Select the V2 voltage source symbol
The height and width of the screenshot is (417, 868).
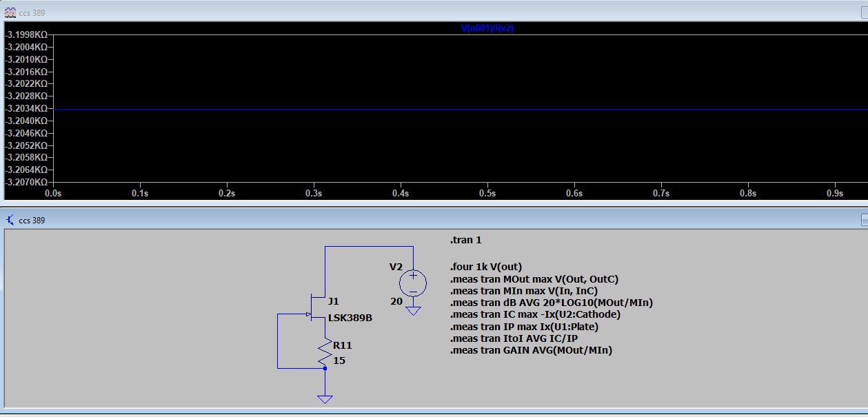pos(413,283)
